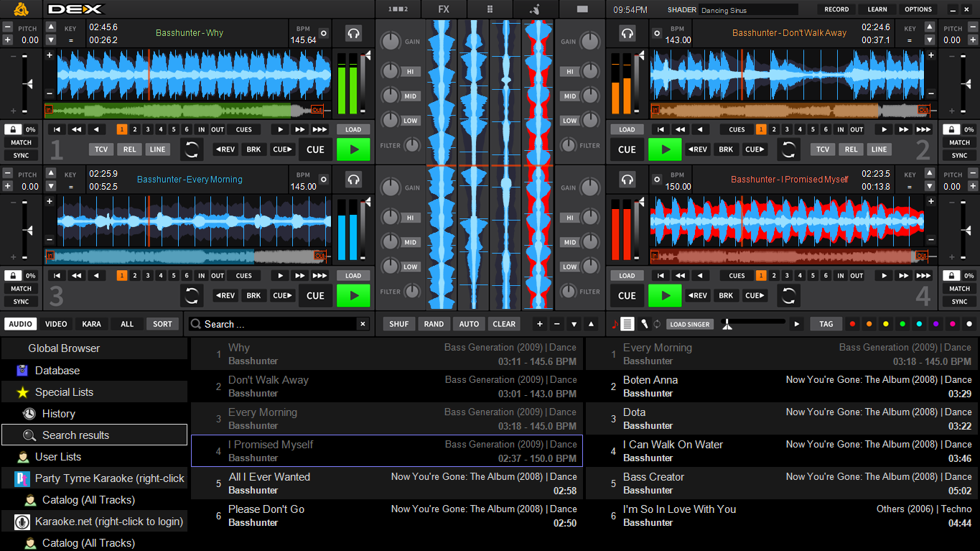
Task: Click the refresh arrows icon beside microphone
Action: [656, 324]
